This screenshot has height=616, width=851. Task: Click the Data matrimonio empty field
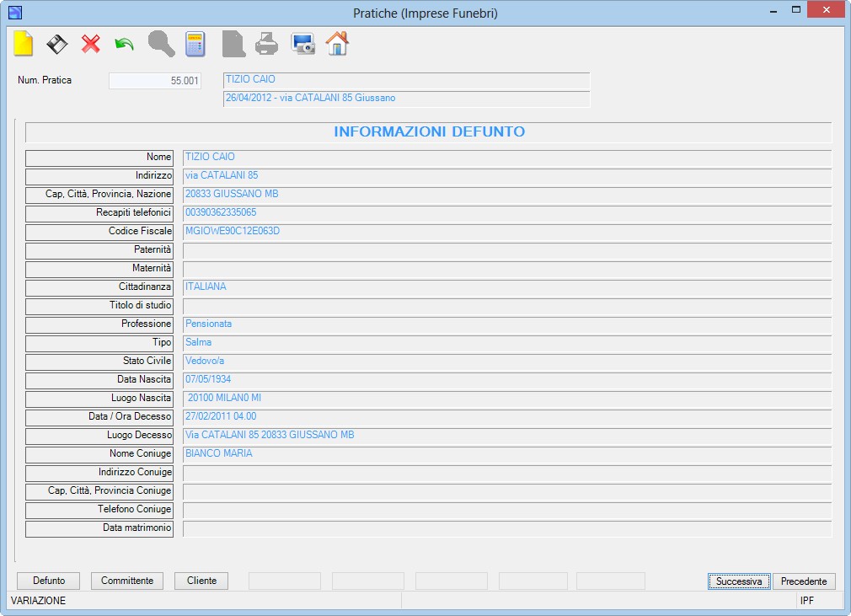point(507,528)
